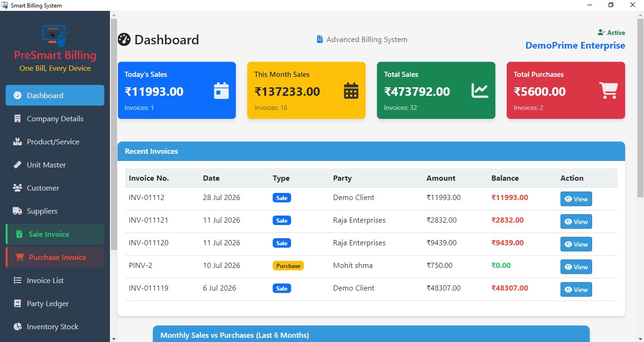Click the sidebar scrollbar up arrow

(113, 15)
